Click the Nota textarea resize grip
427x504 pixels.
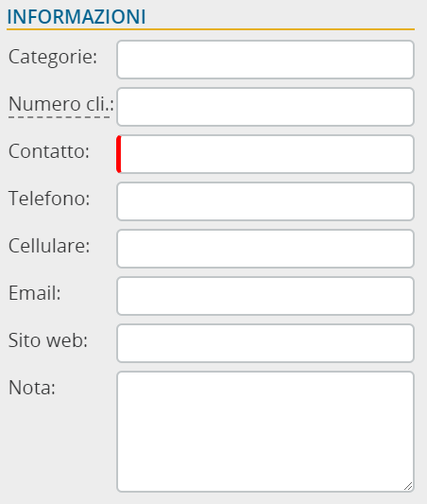click(x=408, y=486)
